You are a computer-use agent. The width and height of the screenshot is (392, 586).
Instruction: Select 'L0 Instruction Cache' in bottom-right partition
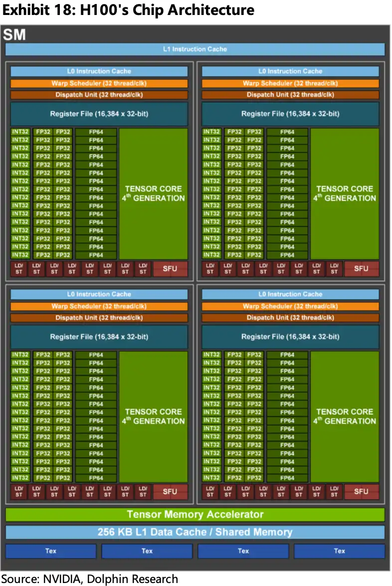click(290, 294)
